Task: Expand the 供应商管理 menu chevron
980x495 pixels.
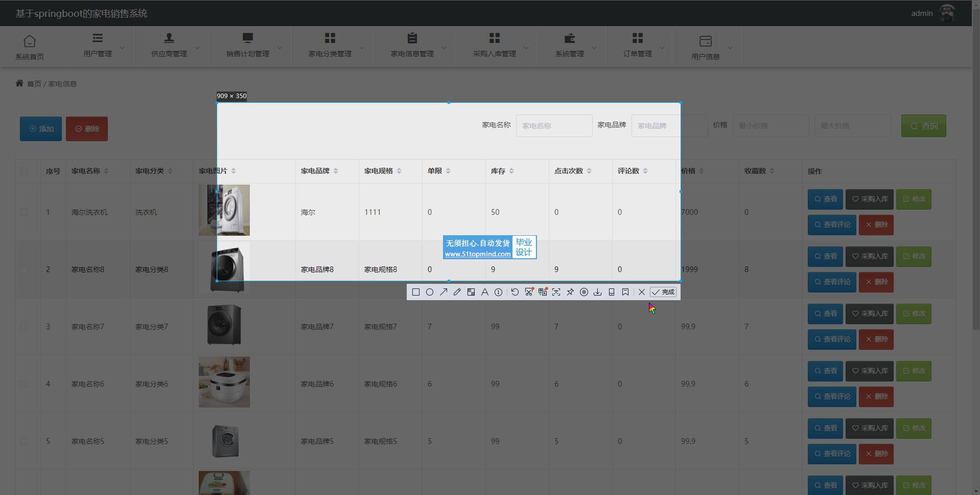Action: [197, 48]
